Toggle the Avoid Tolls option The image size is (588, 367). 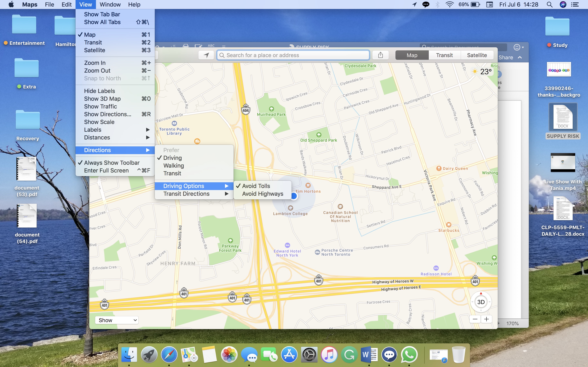tap(256, 186)
